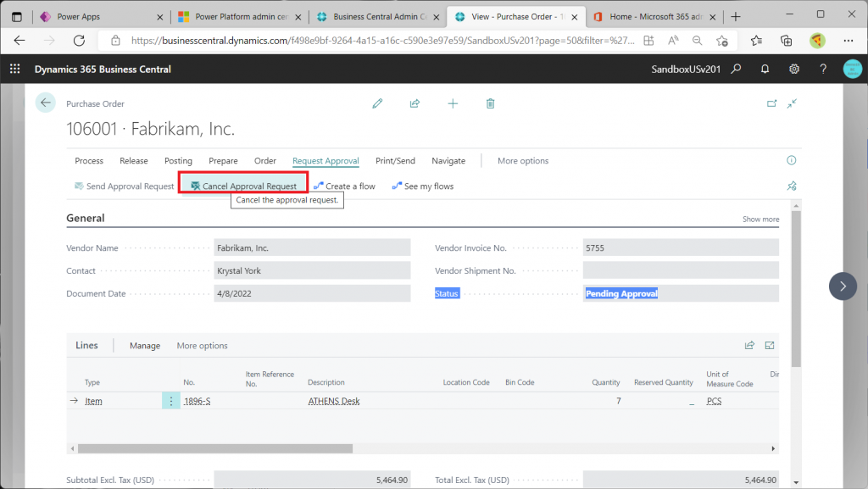Click browser back arrow
This screenshot has width=868, height=489.
pos(19,41)
